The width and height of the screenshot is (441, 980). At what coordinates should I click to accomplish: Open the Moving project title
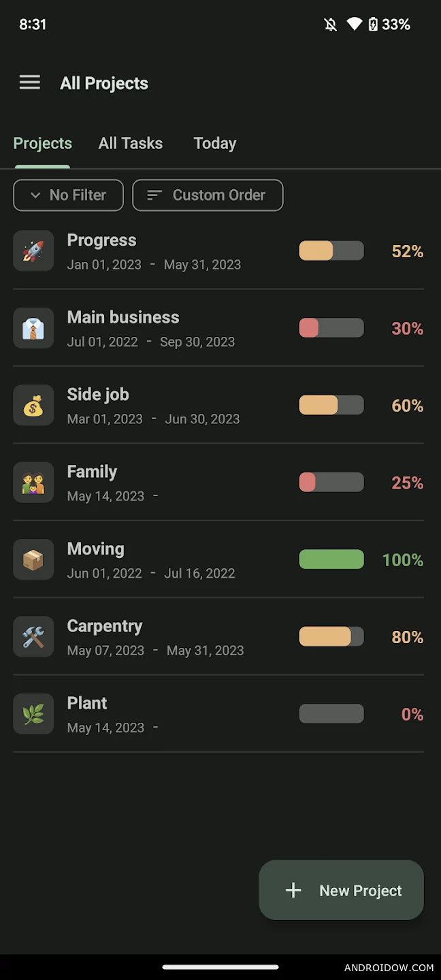tap(96, 549)
